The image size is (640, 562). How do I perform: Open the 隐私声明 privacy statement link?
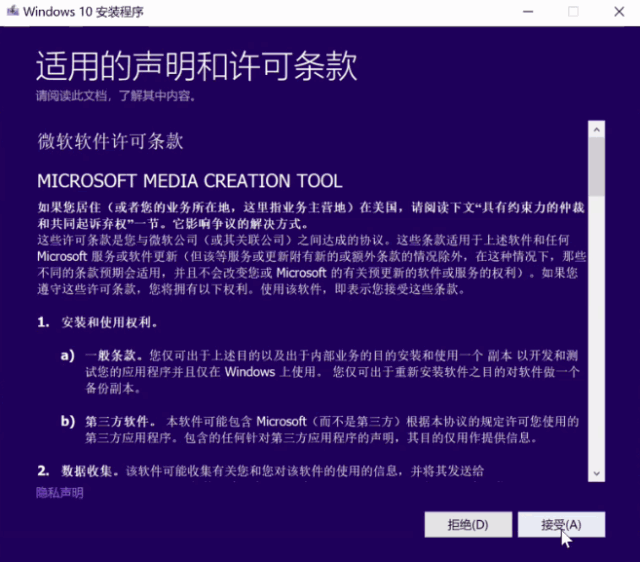60,493
